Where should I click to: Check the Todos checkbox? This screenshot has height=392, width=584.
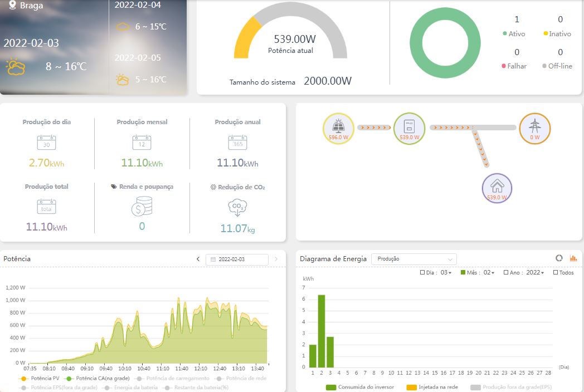coord(556,272)
